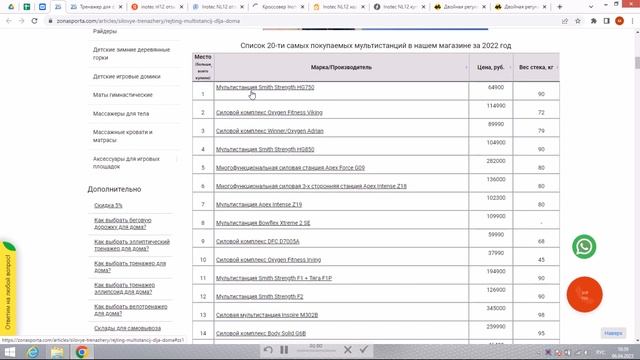Open the "Скидка 5%" sidebar link
Screen dimensions: 640x360
point(108,205)
